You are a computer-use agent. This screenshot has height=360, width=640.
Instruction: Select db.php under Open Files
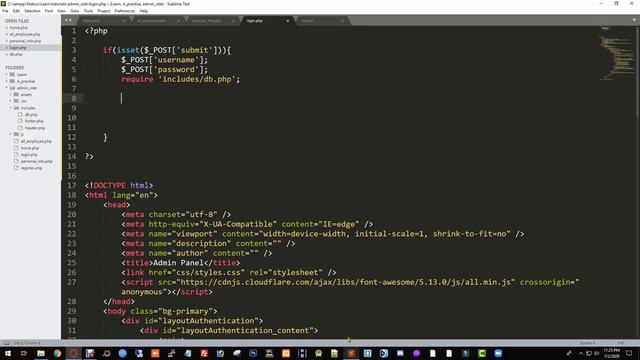click(x=16, y=54)
